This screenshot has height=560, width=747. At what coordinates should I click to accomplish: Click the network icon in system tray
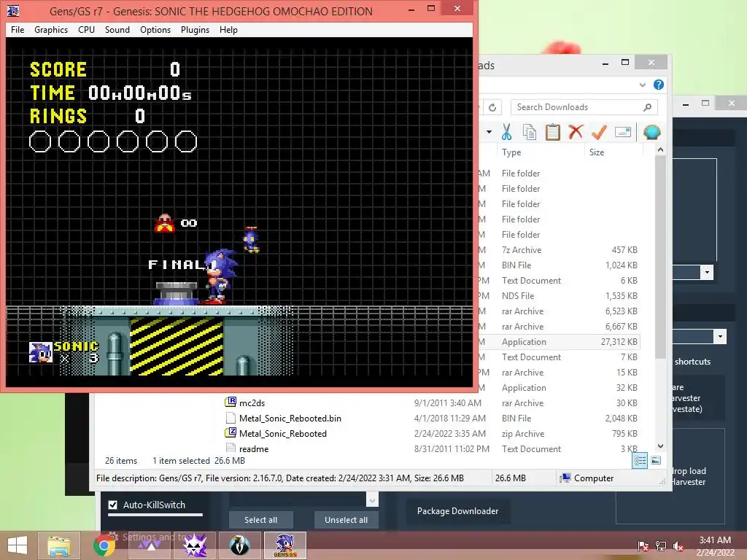[x=661, y=545]
